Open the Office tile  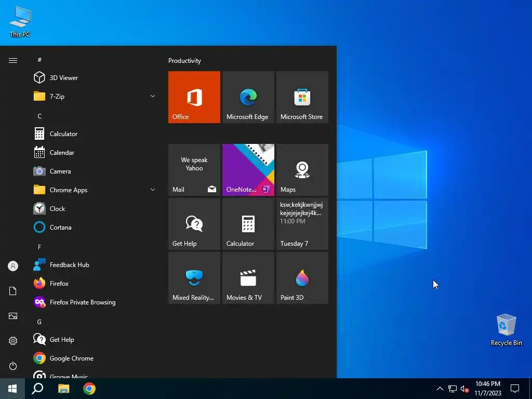click(194, 97)
